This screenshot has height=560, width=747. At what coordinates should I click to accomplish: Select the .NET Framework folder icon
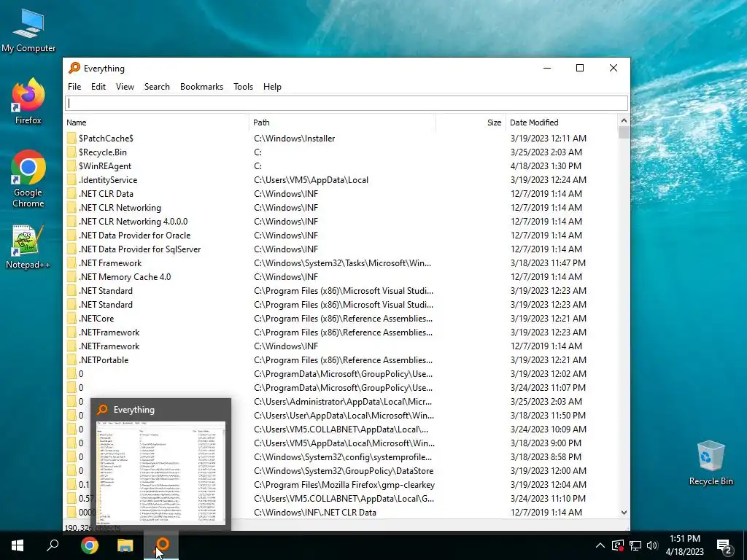[x=71, y=262]
